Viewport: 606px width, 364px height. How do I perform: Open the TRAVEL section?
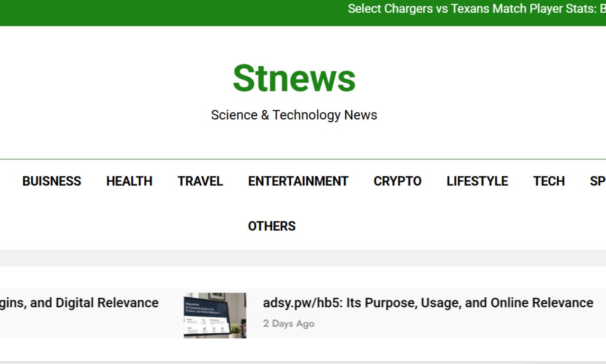pyautogui.click(x=200, y=181)
